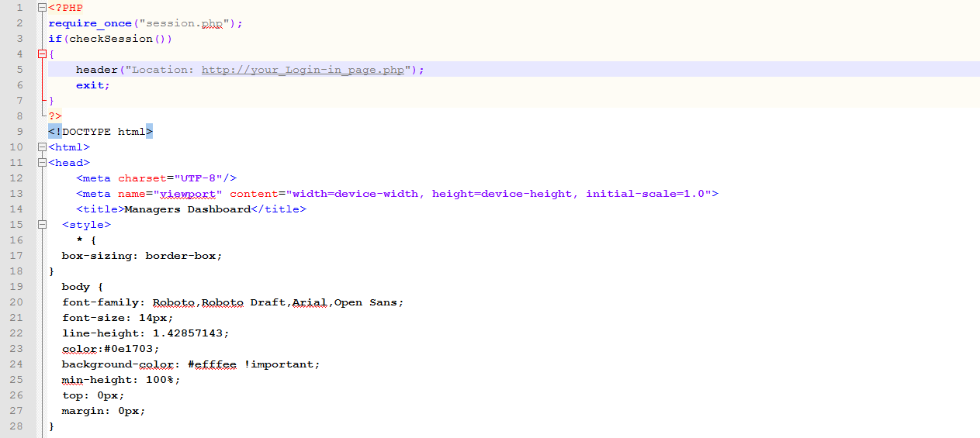This screenshot has width=980, height=438.
Task: Click the font-family declaration line
Action: pyautogui.click(x=233, y=302)
